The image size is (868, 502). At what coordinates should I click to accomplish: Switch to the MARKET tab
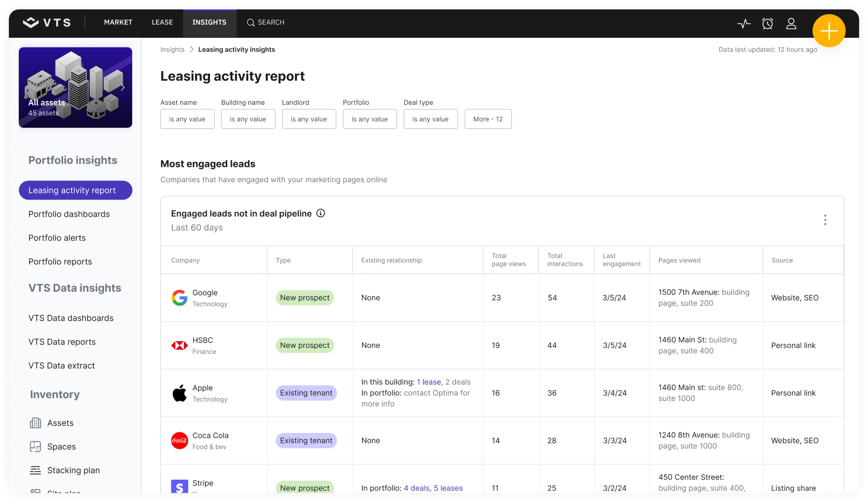(x=118, y=22)
